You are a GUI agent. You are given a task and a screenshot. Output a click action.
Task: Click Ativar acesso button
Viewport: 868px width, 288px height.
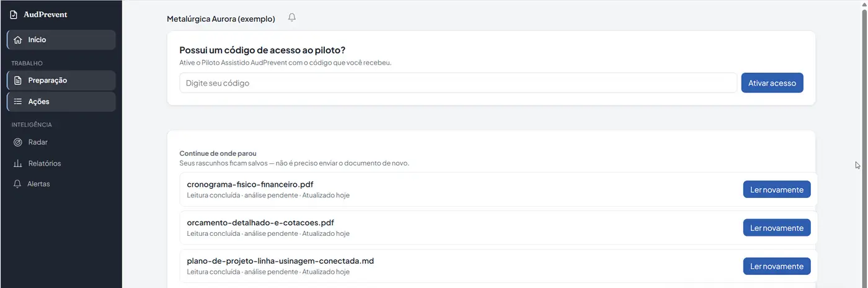[x=772, y=83]
